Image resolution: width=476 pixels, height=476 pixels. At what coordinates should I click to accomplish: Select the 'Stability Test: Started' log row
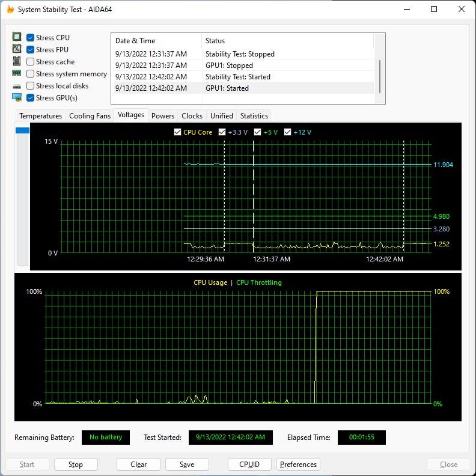tap(243, 77)
